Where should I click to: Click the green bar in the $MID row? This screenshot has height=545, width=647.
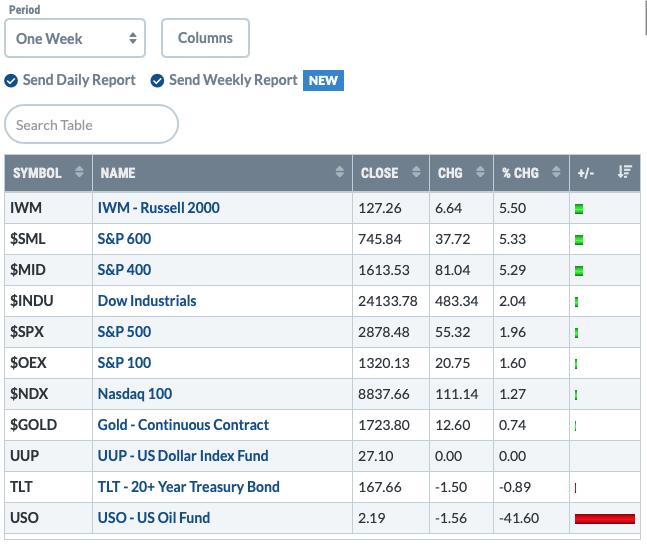pos(579,271)
